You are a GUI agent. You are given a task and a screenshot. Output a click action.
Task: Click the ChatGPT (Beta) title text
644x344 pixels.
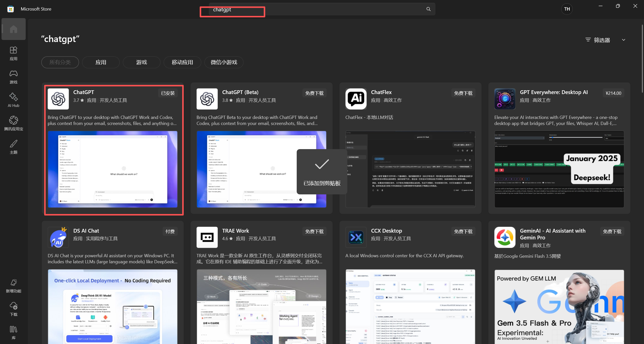tap(240, 92)
